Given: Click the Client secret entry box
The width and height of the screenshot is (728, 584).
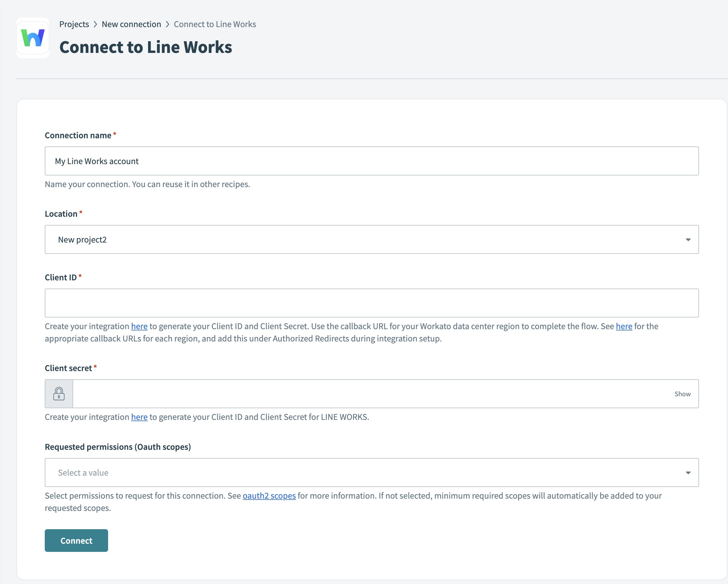Looking at the screenshot, I should [x=372, y=393].
